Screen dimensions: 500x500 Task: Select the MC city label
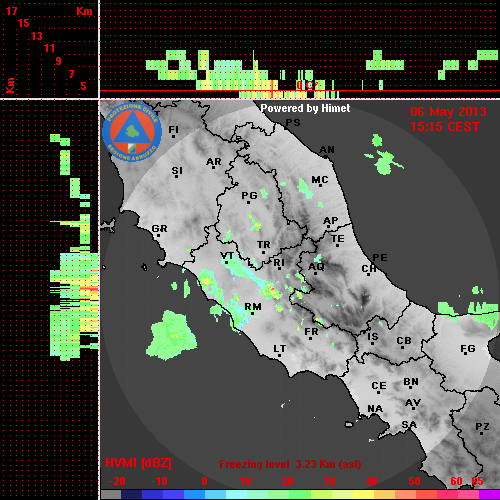[320, 180]
